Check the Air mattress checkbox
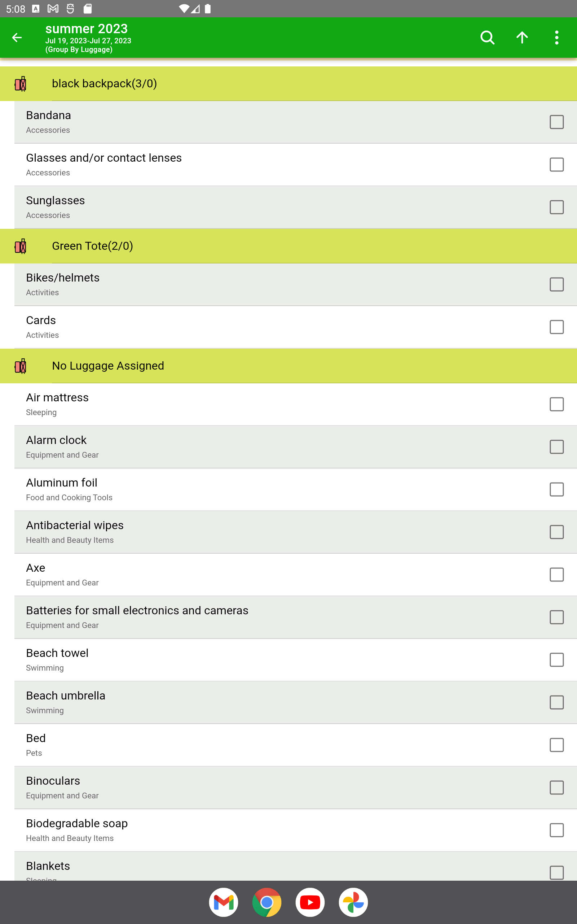The height and width of the screenshot is (924, 577). tap(557, 404)
